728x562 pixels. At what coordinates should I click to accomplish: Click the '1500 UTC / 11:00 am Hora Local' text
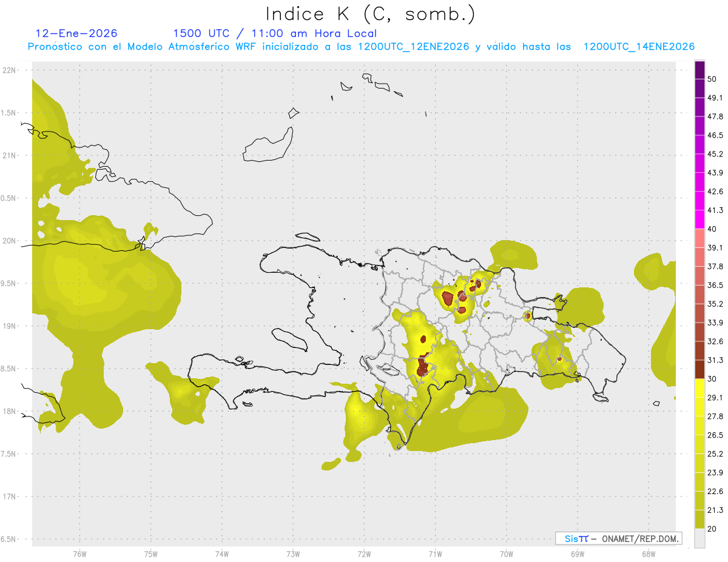pos(275,33)
